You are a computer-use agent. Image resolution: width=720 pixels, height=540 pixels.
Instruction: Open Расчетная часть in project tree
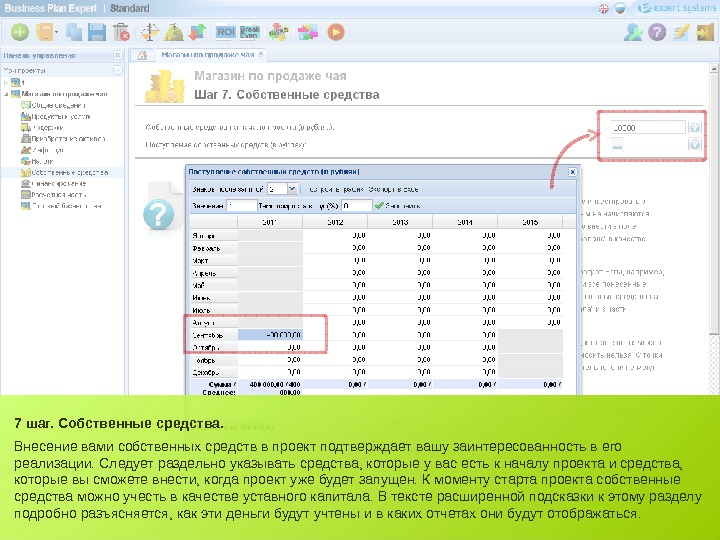[54, 195]
